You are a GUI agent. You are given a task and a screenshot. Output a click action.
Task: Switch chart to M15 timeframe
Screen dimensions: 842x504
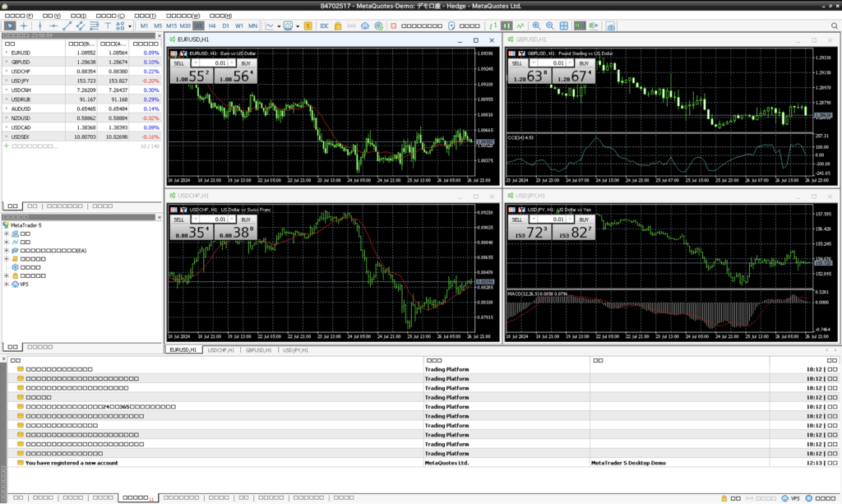[x=171, y=25]
